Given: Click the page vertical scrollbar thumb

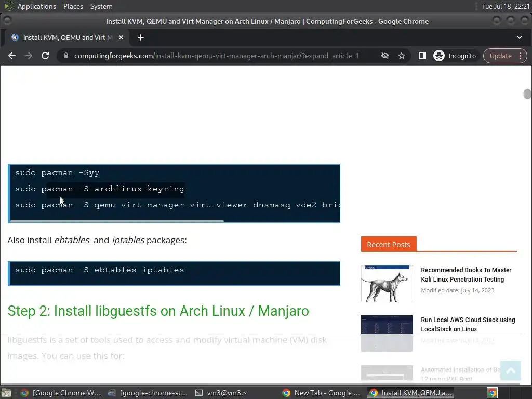Looking at the screenshot, I should coord(527,94).
